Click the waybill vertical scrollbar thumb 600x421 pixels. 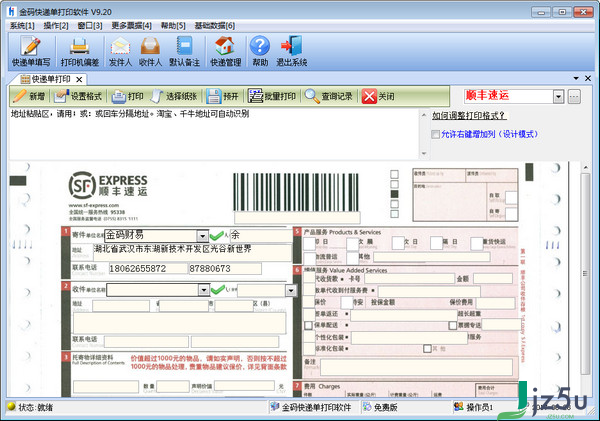(x=585, y=274)
